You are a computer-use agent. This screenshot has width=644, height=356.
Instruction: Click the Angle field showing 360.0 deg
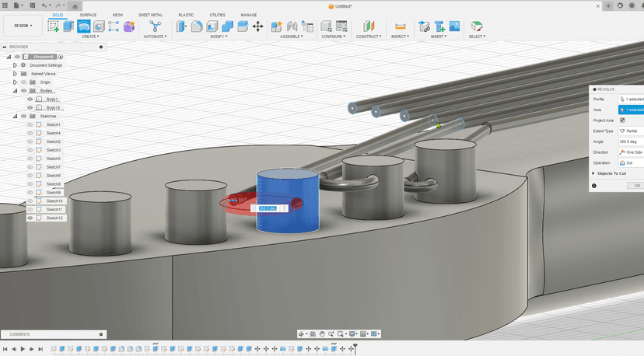pos(631,141)
